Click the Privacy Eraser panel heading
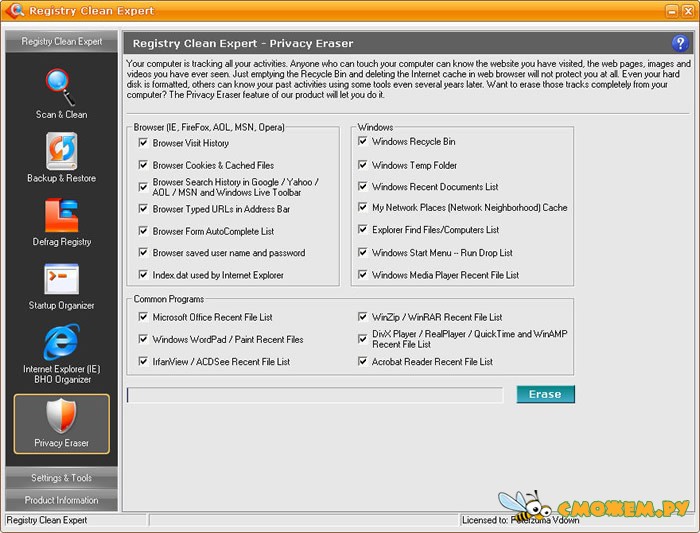Viewport: 700px width, 533px height. [243, 43]
